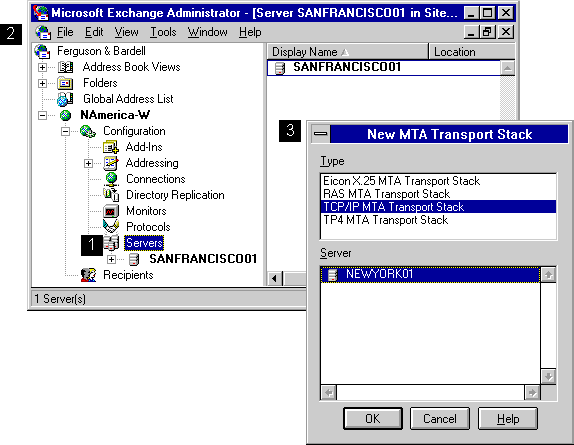Click the Location column header

tap(472, 52)
